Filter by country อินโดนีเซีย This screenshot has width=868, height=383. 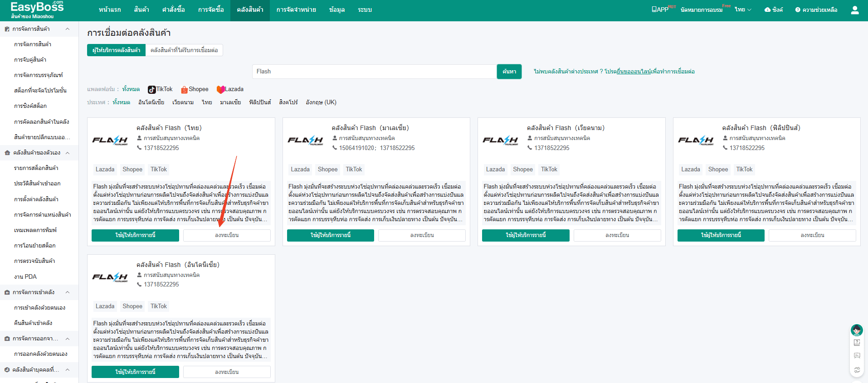151,102
